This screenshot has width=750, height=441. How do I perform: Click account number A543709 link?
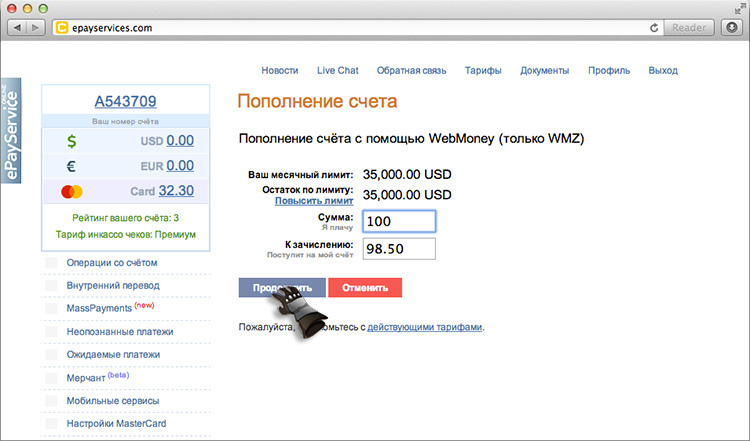125,101
